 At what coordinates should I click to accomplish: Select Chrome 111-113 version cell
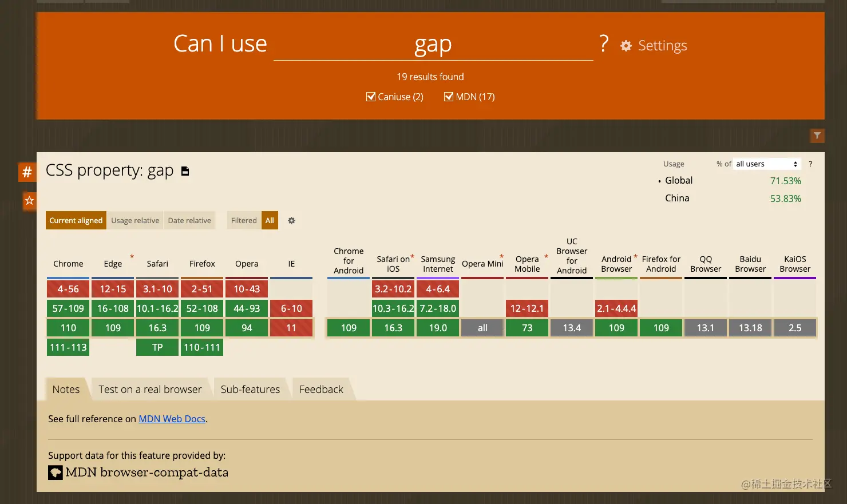click(68, 347)
